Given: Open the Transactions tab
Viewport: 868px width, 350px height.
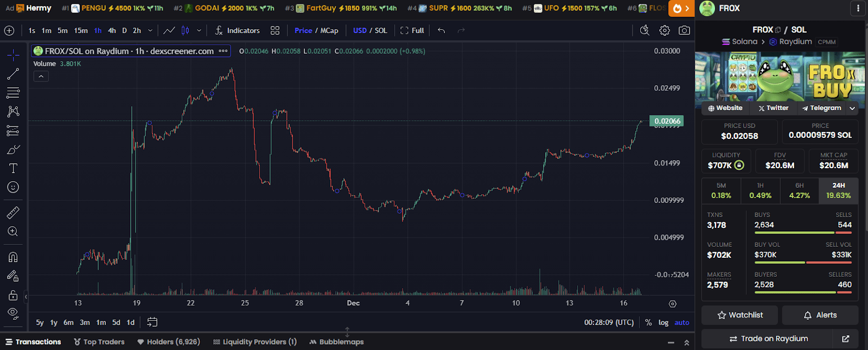Looking at the screenshot, I should [33, 342].
